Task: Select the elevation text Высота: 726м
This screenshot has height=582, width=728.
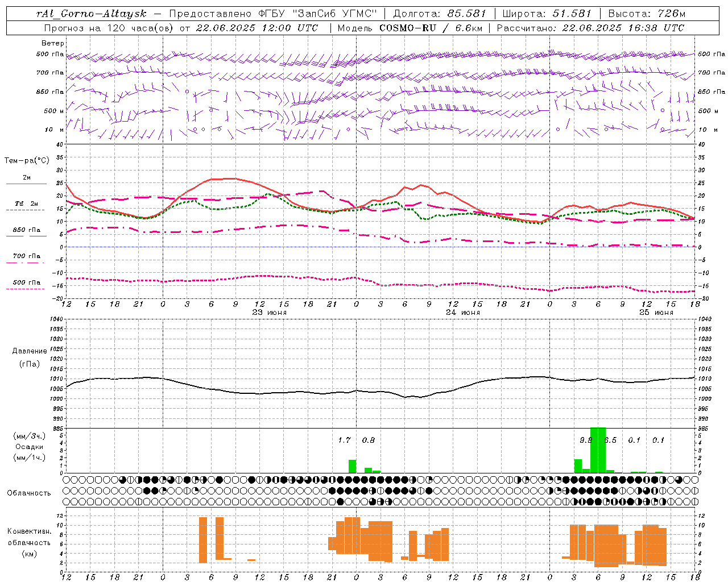Action: (647, 14)
